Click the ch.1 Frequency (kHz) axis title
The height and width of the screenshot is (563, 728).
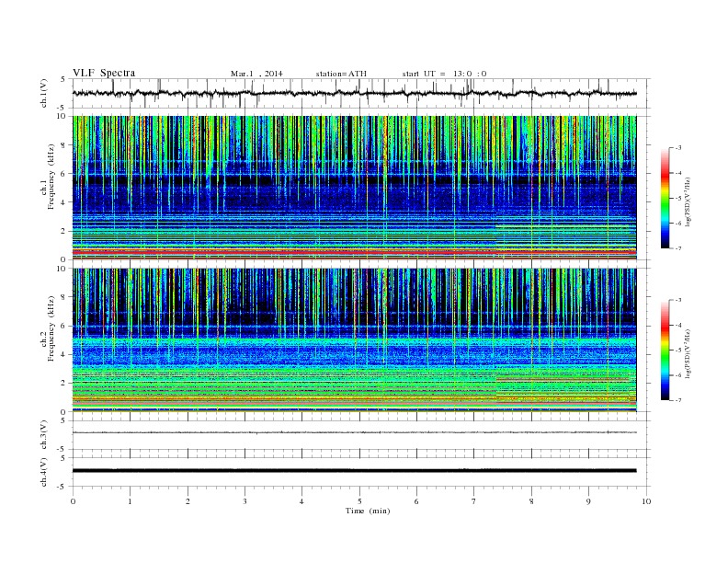(47, 177)
